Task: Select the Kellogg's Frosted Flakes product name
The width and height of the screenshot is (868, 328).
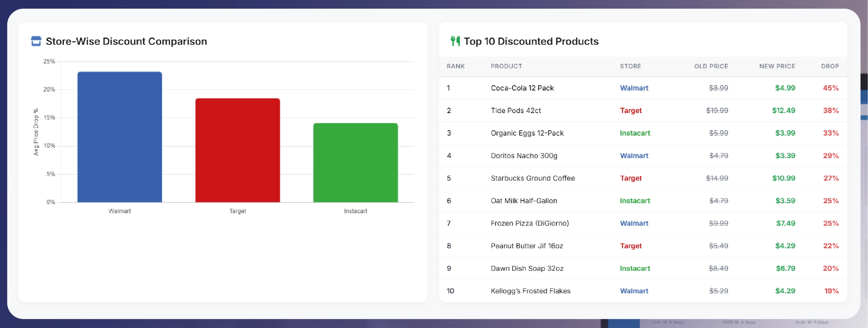Action: tap(530, 291)
